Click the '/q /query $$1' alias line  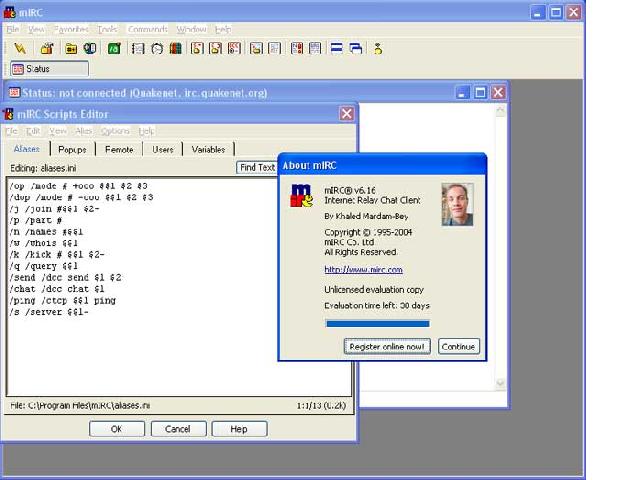pos(43,266)
